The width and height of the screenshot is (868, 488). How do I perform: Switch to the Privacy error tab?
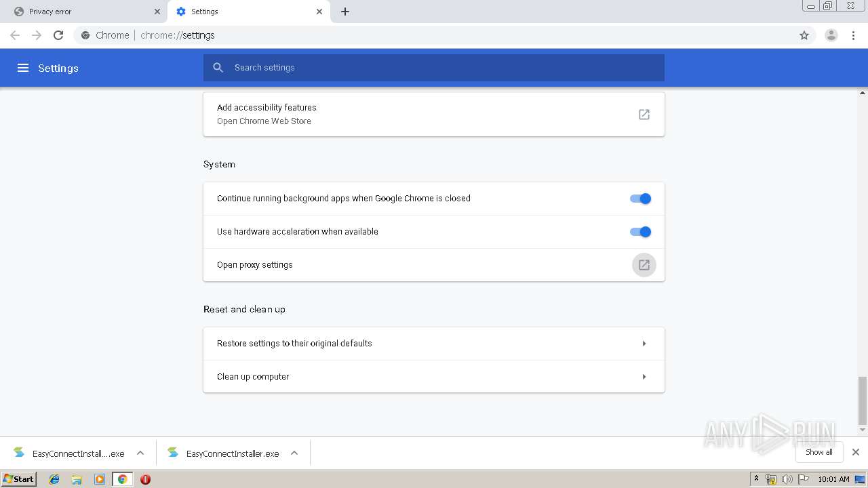point(84,12)
